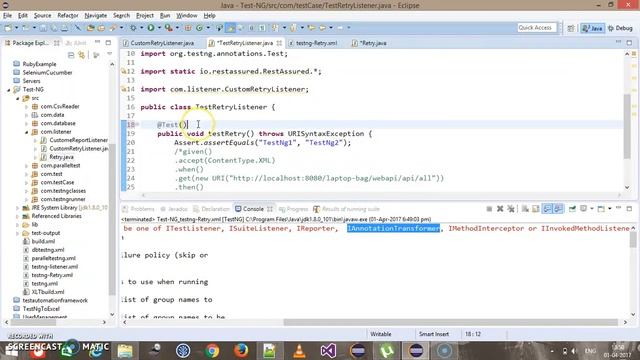The width and height of the screenshot is (640, 360).
Task: Open the Refactor menu
Action: pyautogui.click(x=68, y=16)
